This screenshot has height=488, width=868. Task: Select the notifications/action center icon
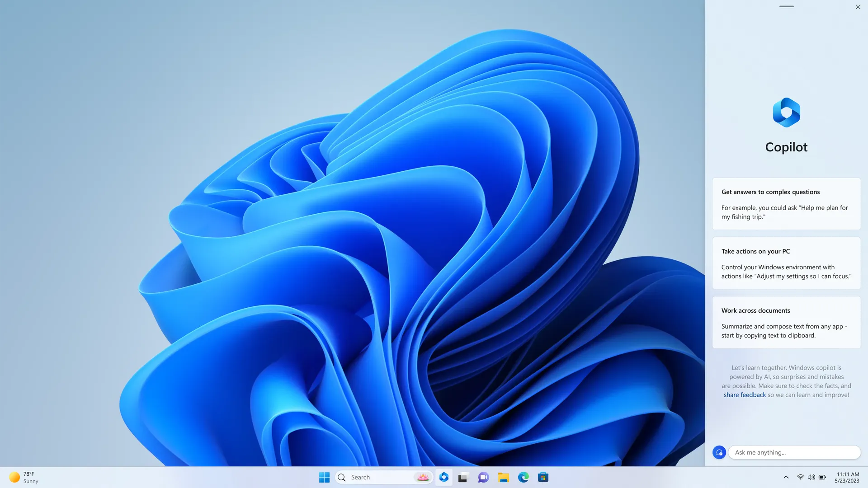pos(847,477)
